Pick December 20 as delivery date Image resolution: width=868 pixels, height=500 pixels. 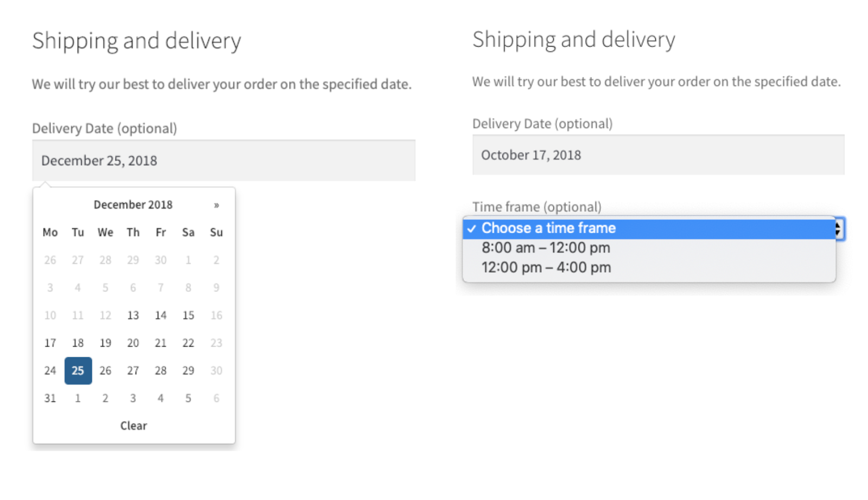[x=133, y=343]
